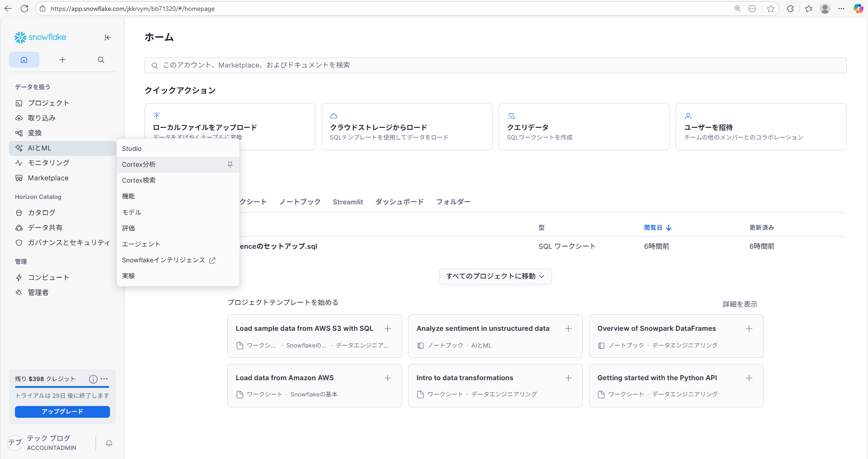
Task: Switch to the フォルダー tab
Action: [453, 202]
